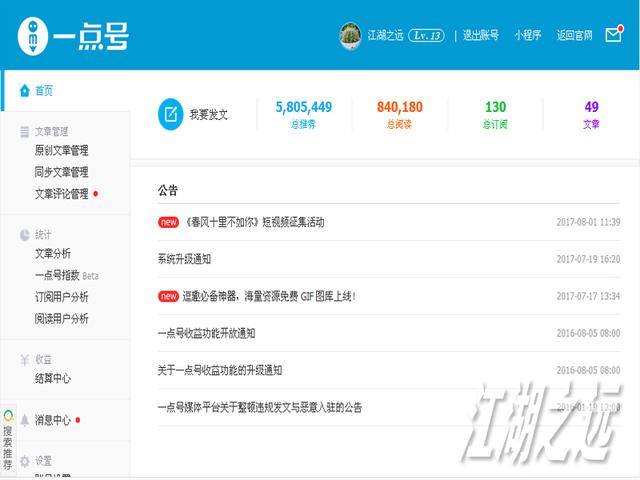This screenshot has width=640, height=480.
Task: Open 阅读用户分析 in the sidebar
Action: tap(62, 318)
